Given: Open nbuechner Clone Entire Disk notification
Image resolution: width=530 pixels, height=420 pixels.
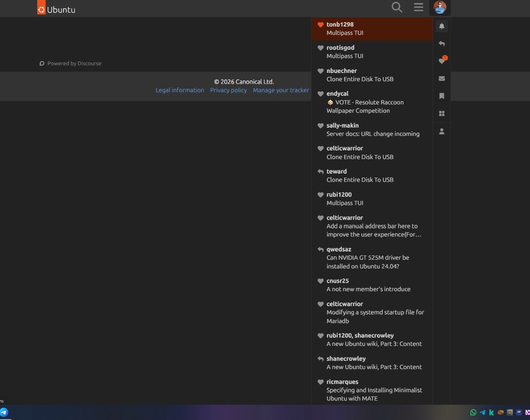Looking at the screenshot, I should [x=371, y=75].
